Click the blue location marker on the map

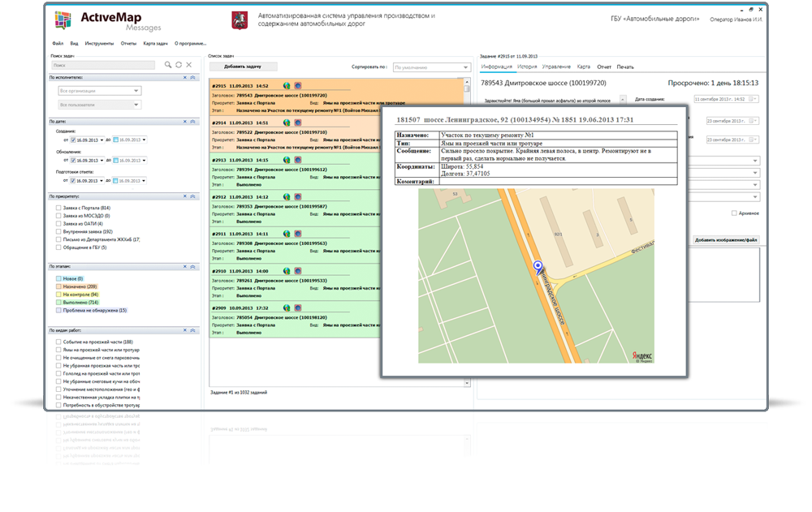point(537,266)
